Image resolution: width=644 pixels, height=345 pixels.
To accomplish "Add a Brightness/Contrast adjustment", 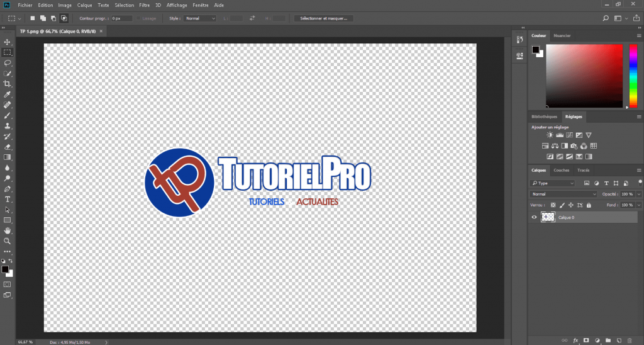I will 550,135.
